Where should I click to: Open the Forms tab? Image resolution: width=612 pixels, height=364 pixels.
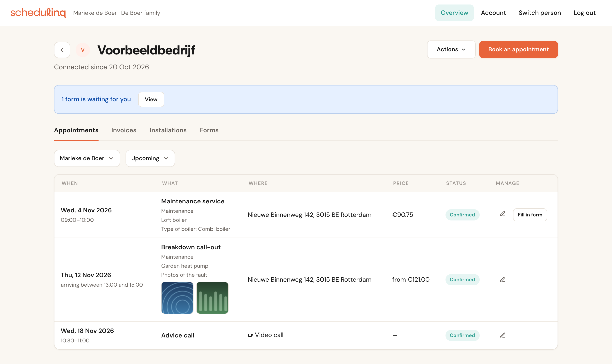pos(209,130)
